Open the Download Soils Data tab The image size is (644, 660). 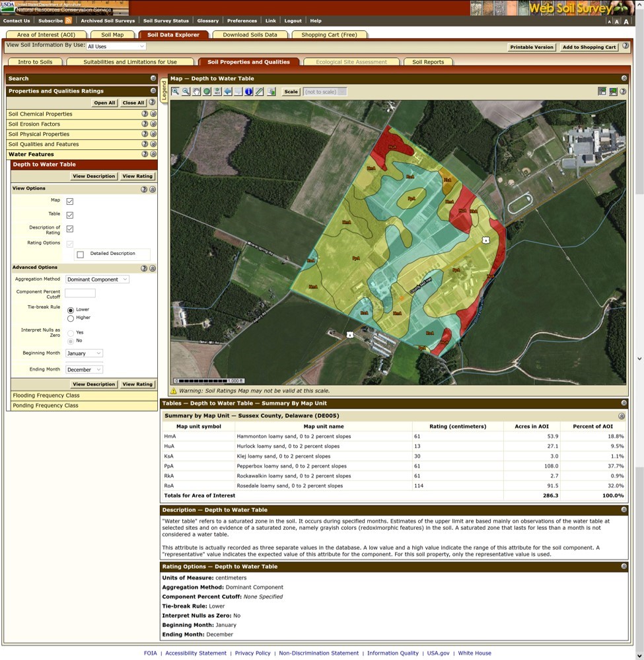point(250,34)
